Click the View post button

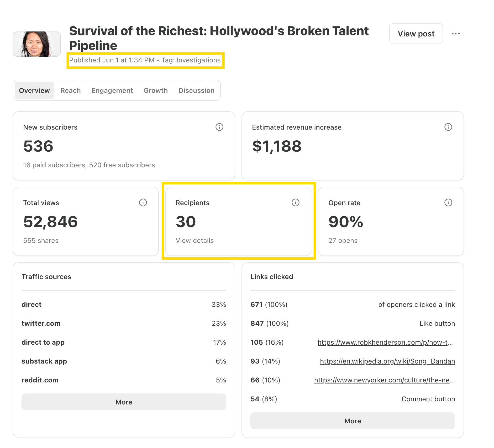click(416, 34)
